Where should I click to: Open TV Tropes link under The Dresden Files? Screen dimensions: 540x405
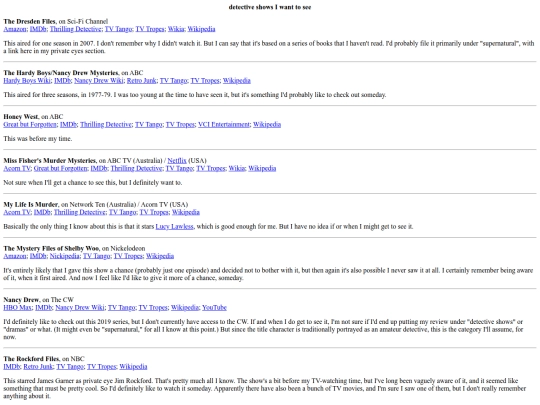click(x=150, y=29)
